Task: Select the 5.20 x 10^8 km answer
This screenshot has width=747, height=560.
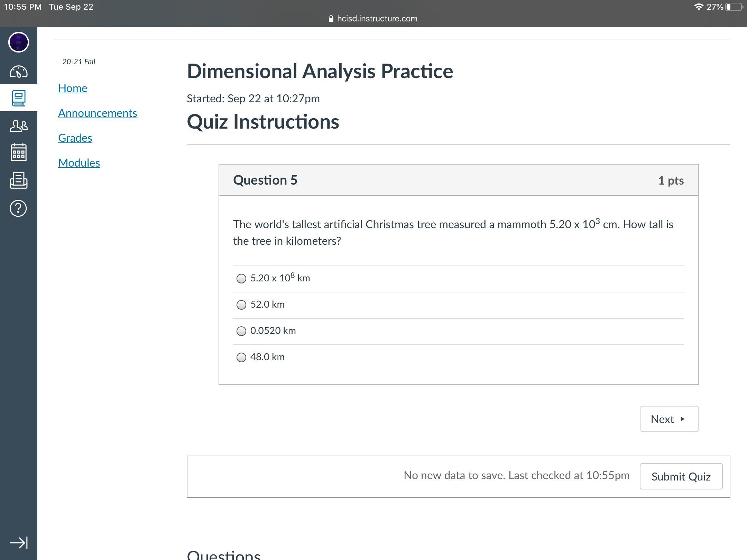Action: point(241,279)
